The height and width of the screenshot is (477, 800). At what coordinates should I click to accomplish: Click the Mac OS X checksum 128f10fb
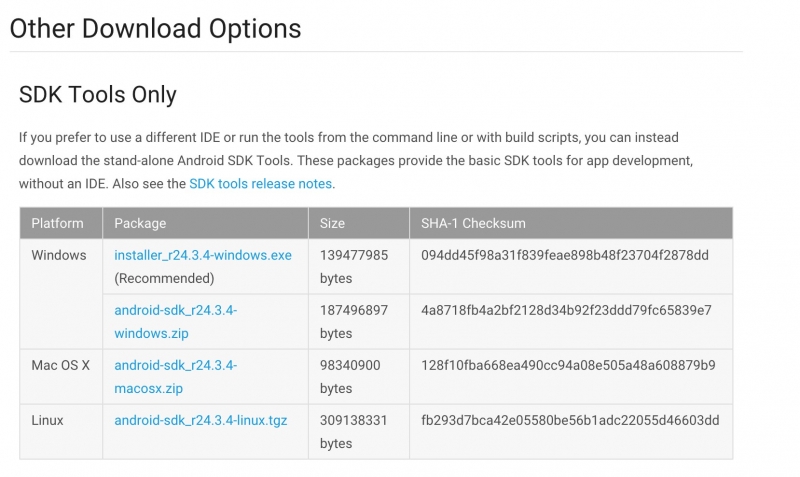[568, 366]
